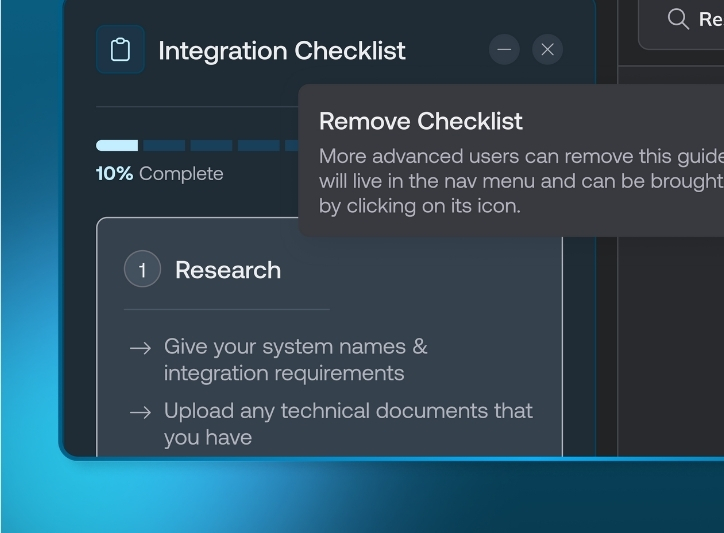This screenshot has height=533, width=724.
Task: Click the step 1 number circle
Action: click(x=142, y=269)
